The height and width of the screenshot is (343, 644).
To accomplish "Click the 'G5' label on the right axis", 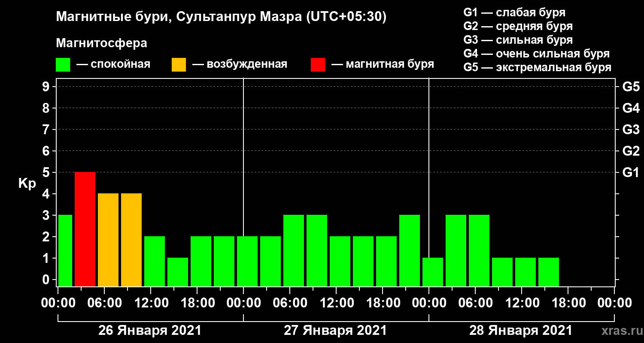I will (631, 87).
